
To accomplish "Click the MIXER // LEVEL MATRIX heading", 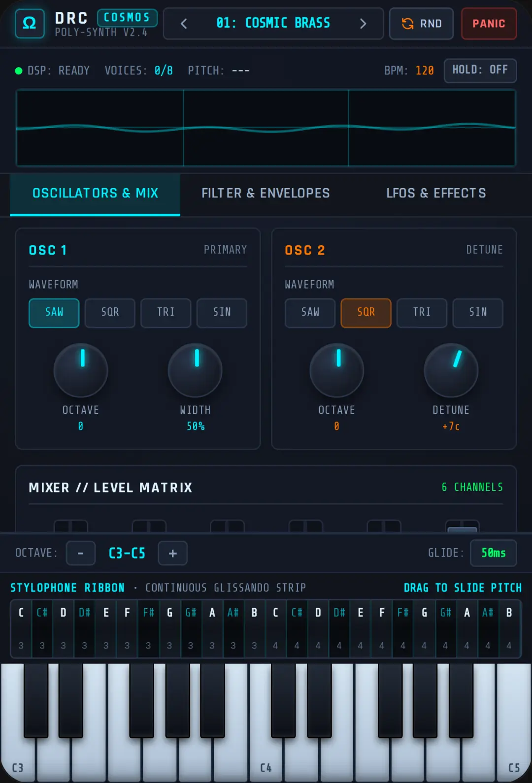I will click(110, 488).
